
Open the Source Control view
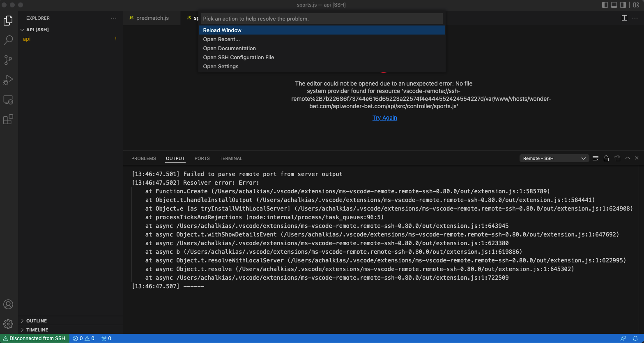tap(8, 60)
